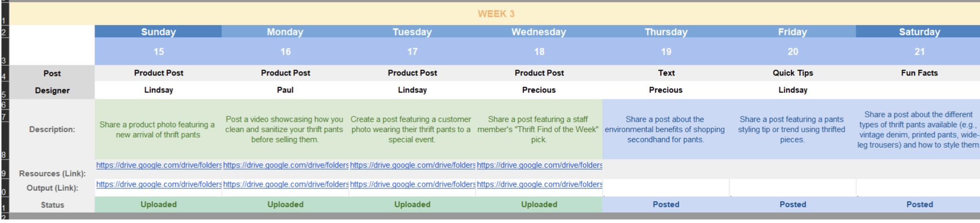Click Thursday's environmental benefits description cell
The height and width of the screenshot is (223, 980).
[665, 129]
